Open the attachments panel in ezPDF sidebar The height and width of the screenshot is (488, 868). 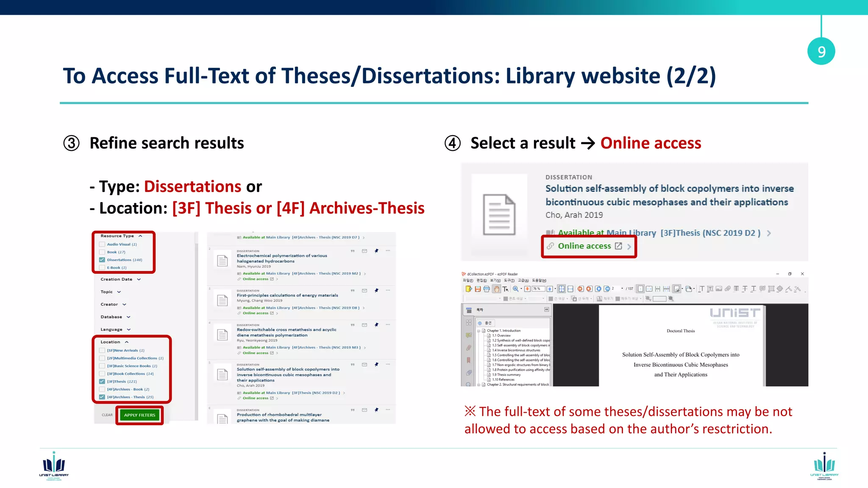pos(469,347)
